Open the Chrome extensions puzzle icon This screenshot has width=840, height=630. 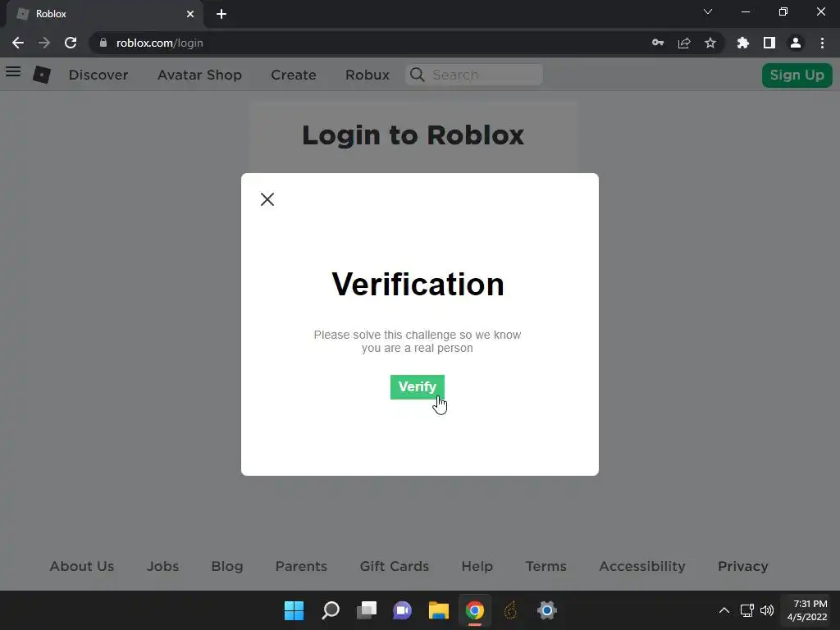pyautogui.click(x=743, y=43)
